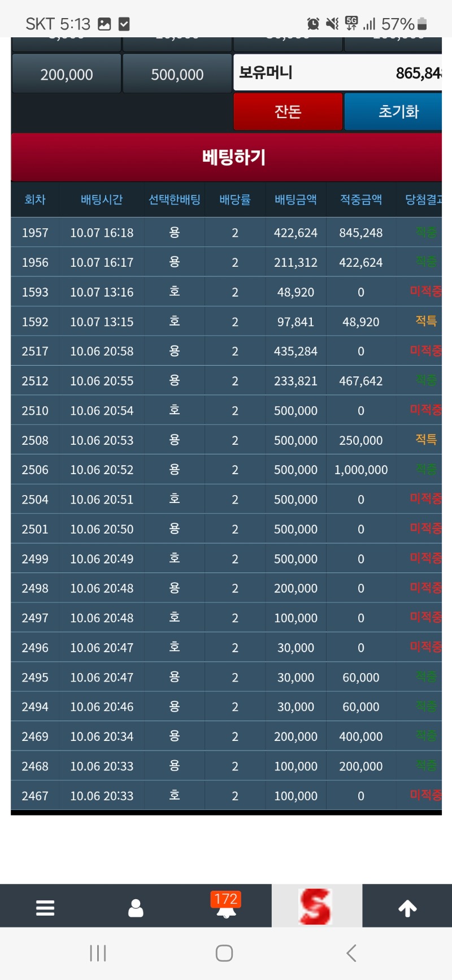
Task: Select the 200,000 bet amount button
Action: (x=67, y=74)
